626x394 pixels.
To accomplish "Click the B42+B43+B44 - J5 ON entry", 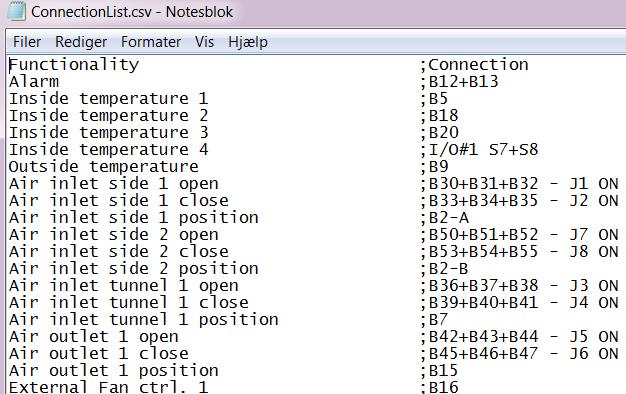I will (x=523, y=337).
